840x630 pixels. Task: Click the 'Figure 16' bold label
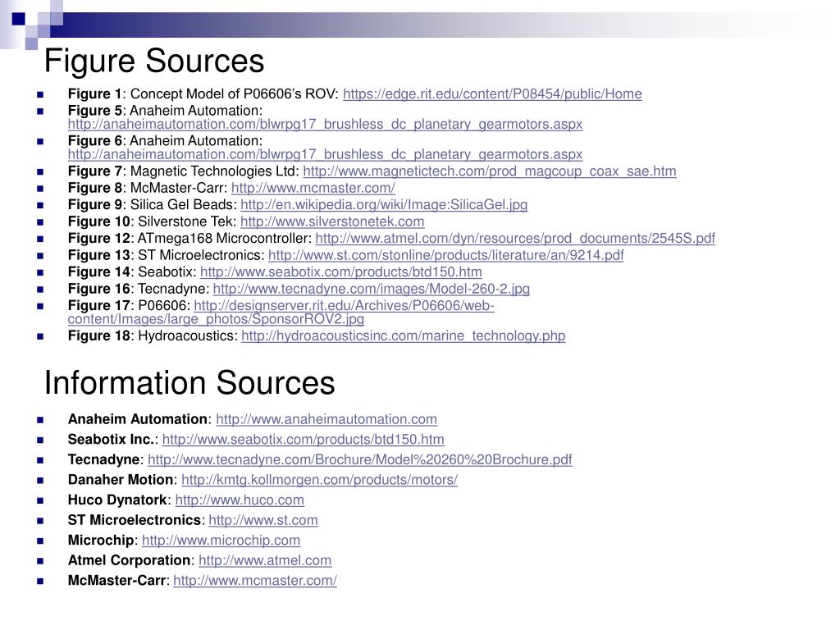coord(99,289)
